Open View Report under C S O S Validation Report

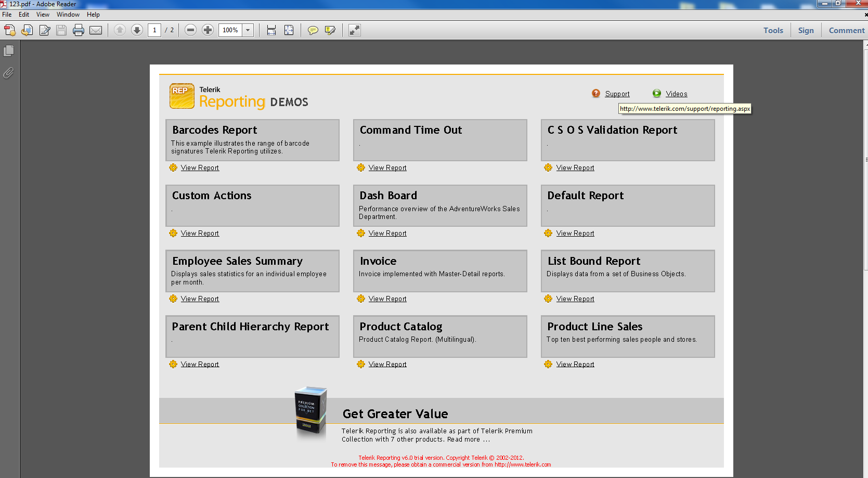click(x=575, y=168)
